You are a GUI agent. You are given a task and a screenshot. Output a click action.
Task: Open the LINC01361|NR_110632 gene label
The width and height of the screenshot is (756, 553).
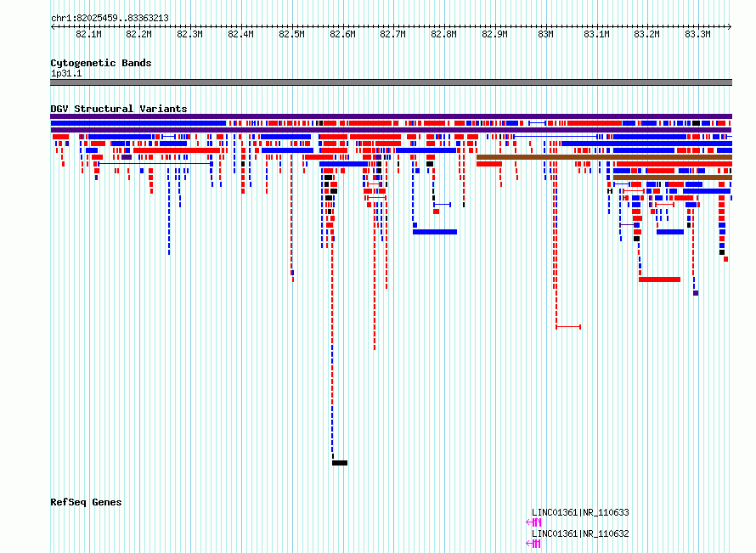pos(580,533)
